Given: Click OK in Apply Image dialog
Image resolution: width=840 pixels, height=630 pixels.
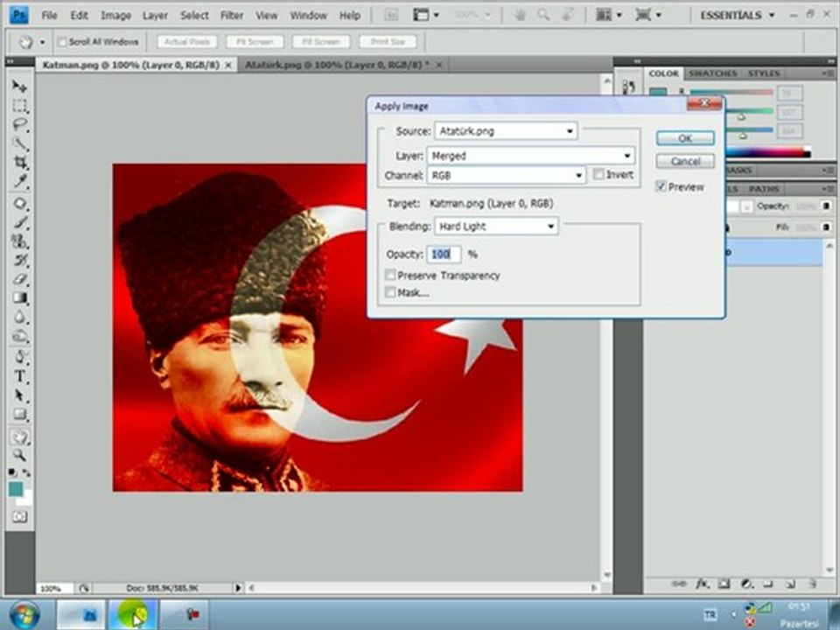Looking at the screenshot, I should (684, 138).
